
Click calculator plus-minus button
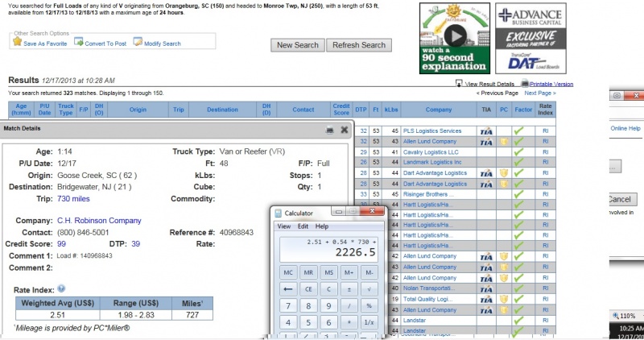[x=349, y=289]
